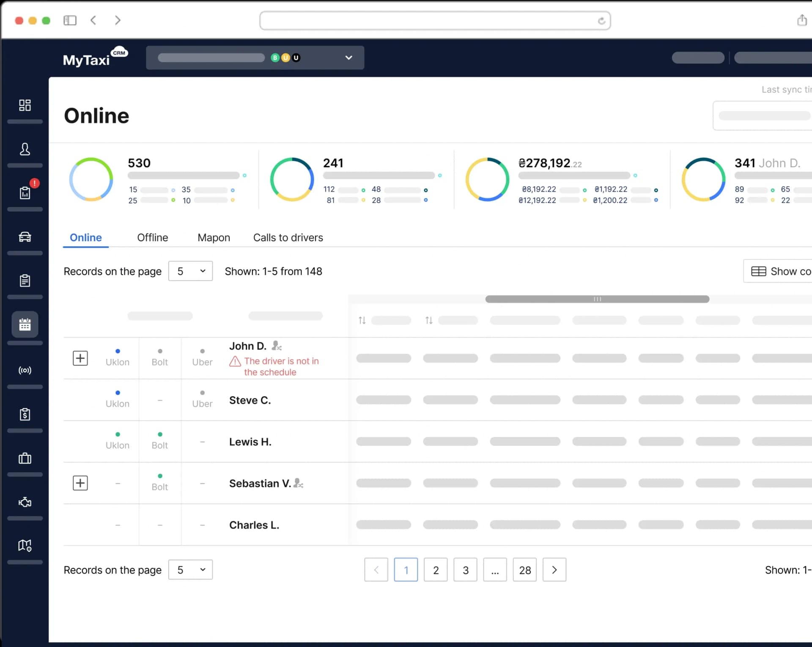Screen dimensions: 812x647
Task: Click the browser share icon
Action: coord(802,20)
